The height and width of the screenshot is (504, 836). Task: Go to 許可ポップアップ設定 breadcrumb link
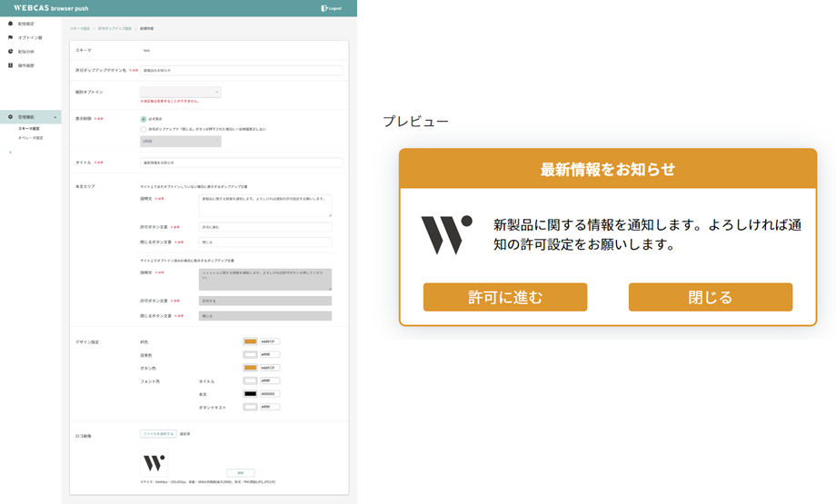(x=114, y=28)
